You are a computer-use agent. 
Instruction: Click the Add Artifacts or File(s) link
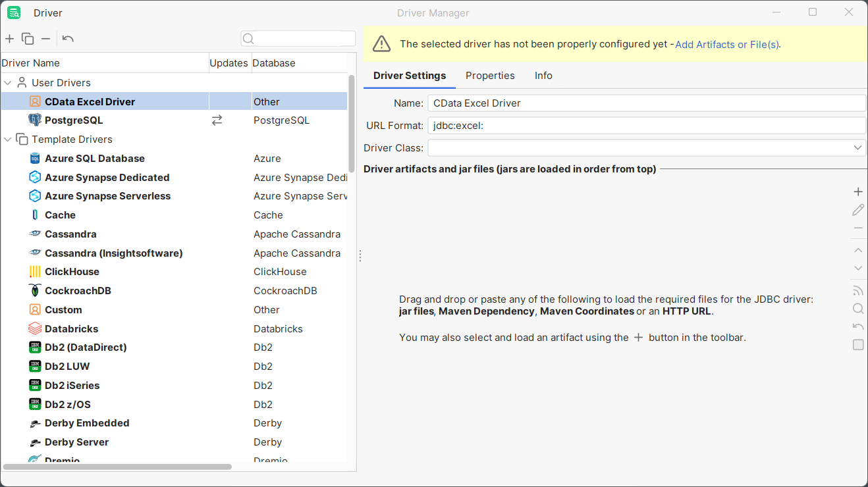click(x=727, y=45)
